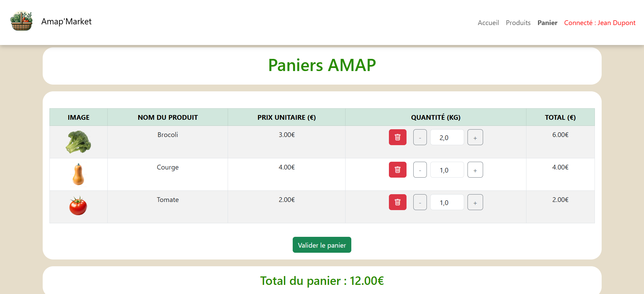
Task: Click the Brocoli product image
Action: pos(78,142)
